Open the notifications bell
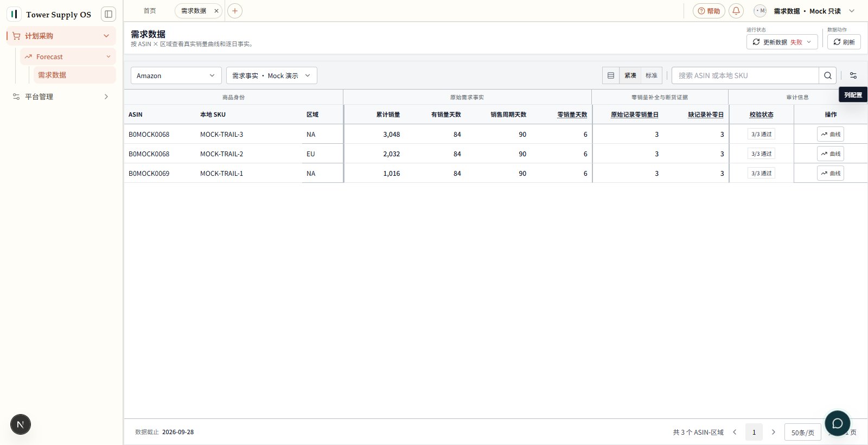868x445 pixels. pos(736,11)
